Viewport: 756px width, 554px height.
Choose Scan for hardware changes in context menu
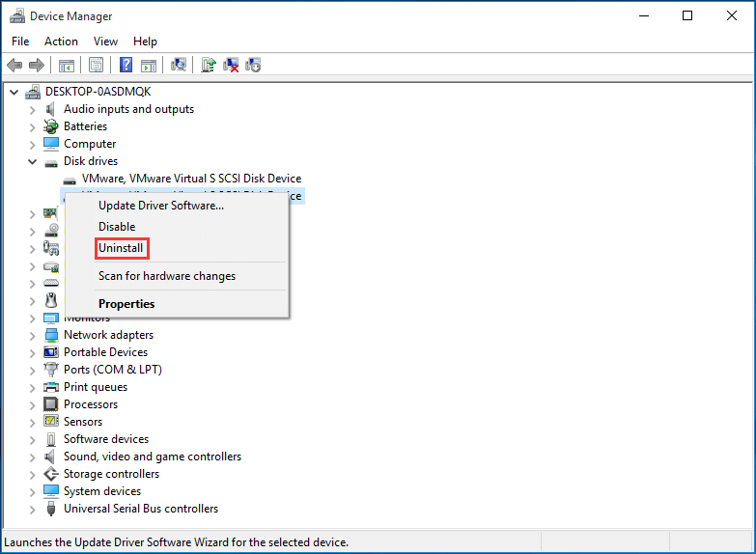pyautogui.click(x=178, y=276)
